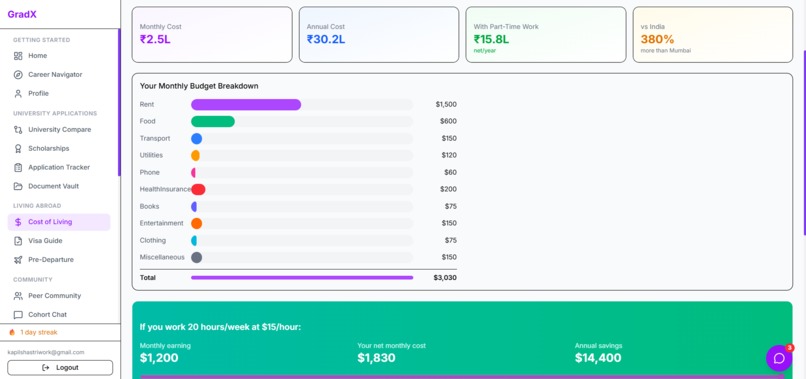The height and width of the screenshot is (379, 806).
Task: Click the orange Entertainment bar dot
Action: click(196, 223)
